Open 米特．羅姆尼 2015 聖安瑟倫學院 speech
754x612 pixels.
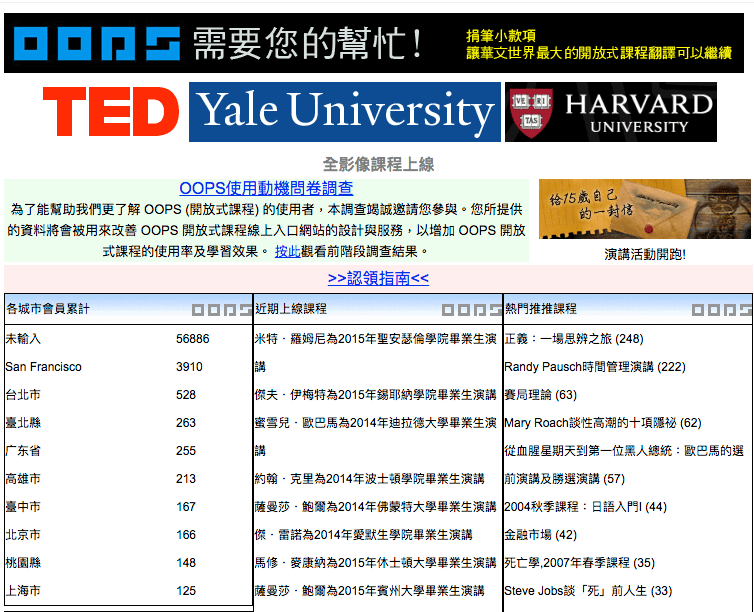pos(376,352)
